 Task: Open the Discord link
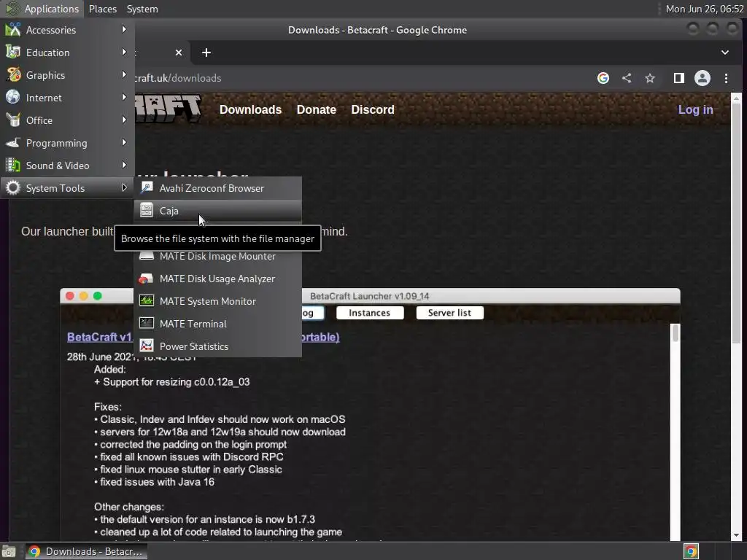pos(373,109)
